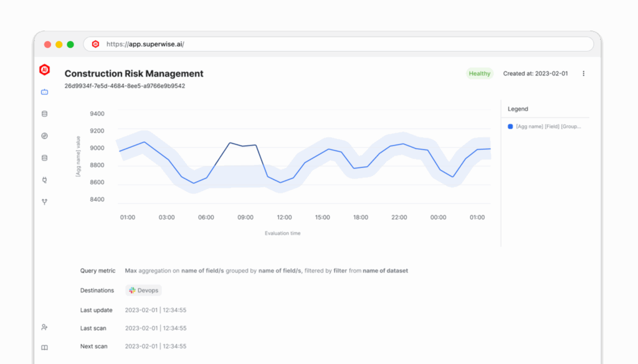The image size is (638, 364).
Task: Open the three-dot more options menu
Action: click(x=583, y=73)
